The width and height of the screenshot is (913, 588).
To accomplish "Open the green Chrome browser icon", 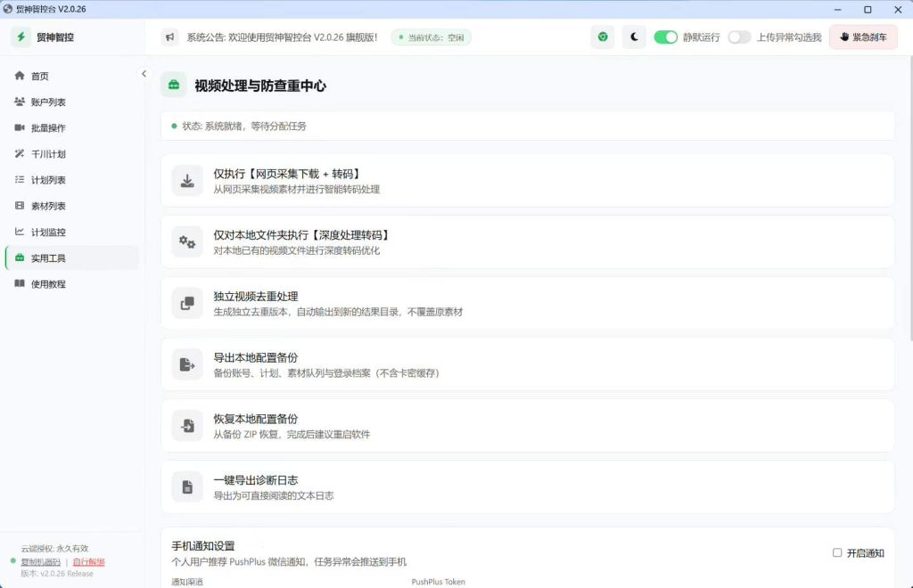I will click(x=603, y=37).
